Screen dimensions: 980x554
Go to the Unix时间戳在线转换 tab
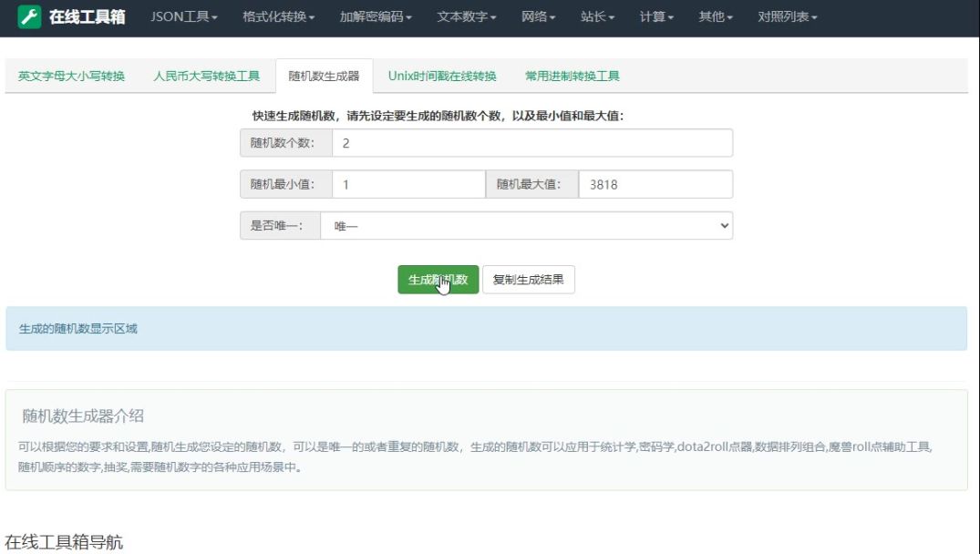pos(442,77)
